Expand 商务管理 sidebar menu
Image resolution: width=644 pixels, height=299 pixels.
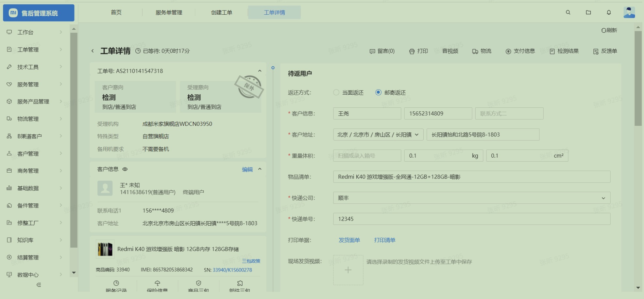(35, 171)
